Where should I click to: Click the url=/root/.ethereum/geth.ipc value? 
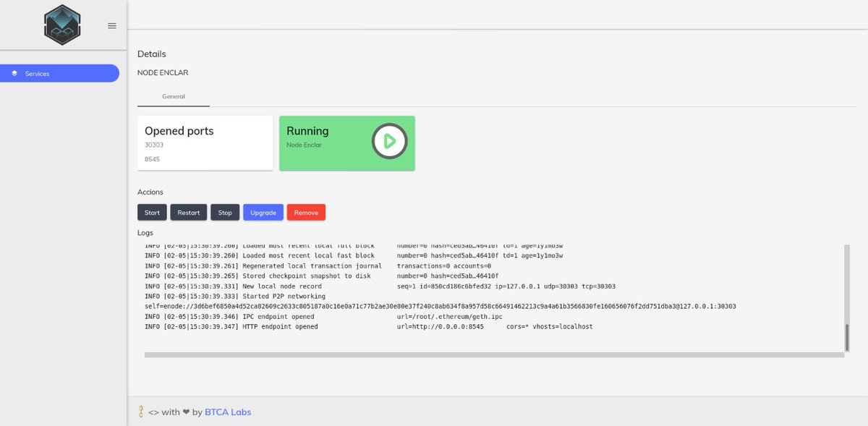[450, 317]
